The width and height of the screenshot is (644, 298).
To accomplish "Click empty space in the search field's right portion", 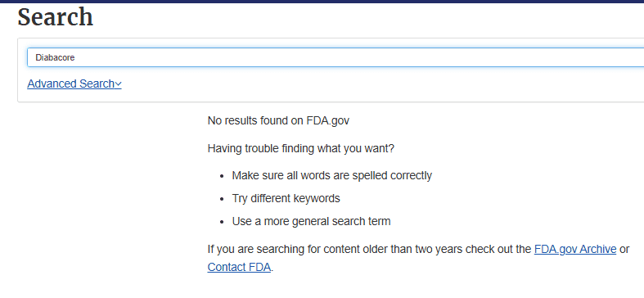I will click(x=493, y=57).
